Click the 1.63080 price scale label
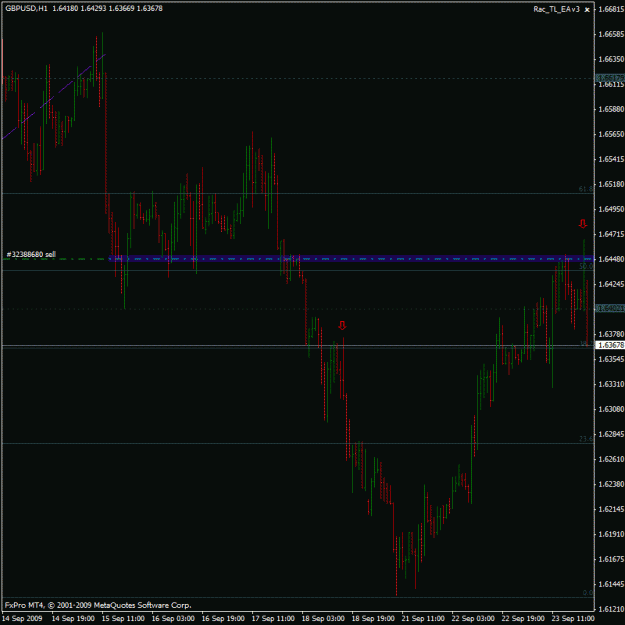Image resolution: width=625 pixels, height=625 pixels. pos(611,409)
